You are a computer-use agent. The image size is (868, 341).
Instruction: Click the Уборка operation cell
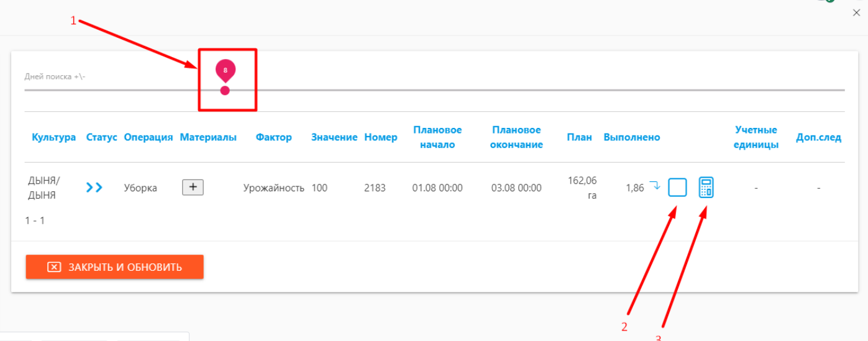140,188
